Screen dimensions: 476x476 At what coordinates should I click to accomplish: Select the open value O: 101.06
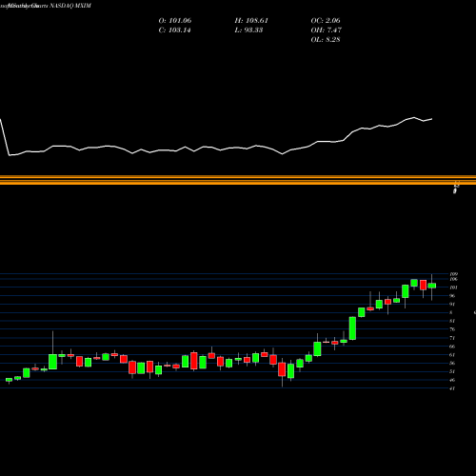tap(175, 21)
